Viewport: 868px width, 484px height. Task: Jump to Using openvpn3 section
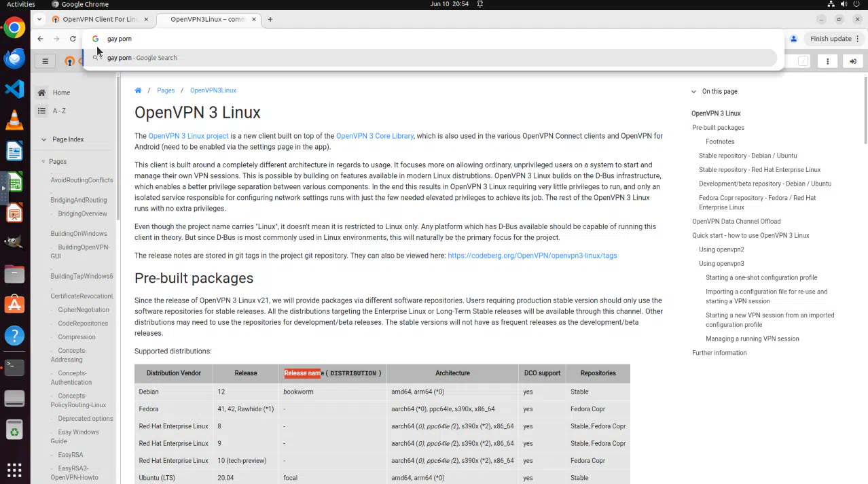(721, 263)
